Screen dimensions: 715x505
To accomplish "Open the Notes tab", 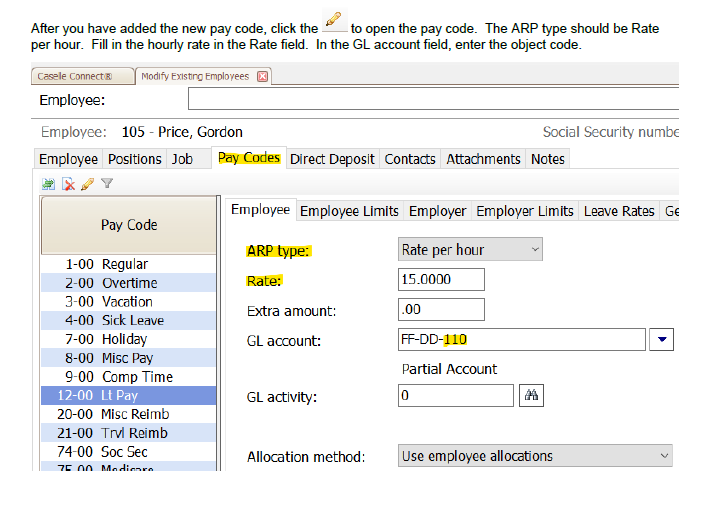I will 548,159.
